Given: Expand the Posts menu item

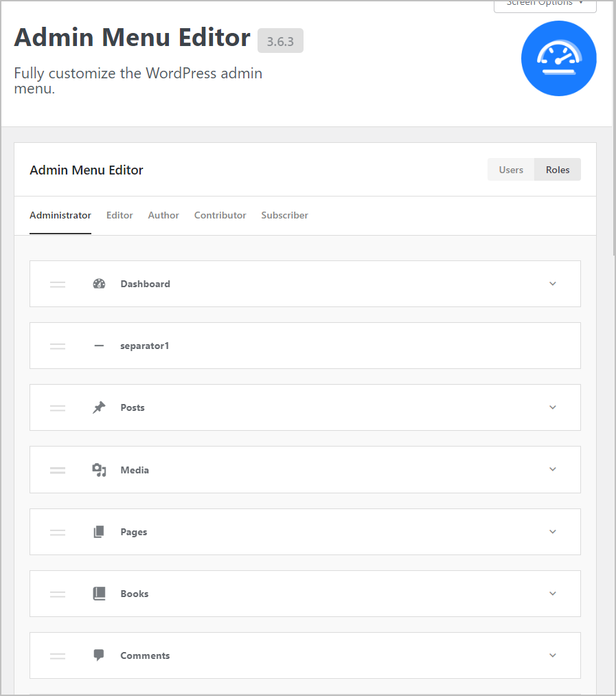Looking at the screenshot, I should coord(553,407).
